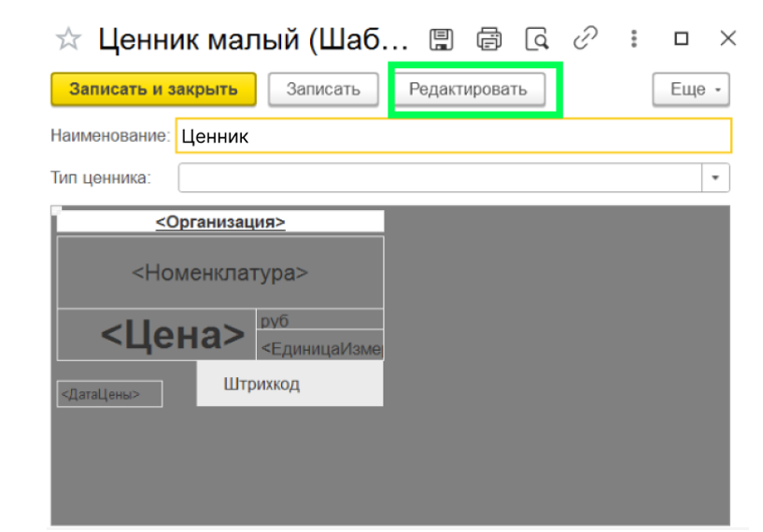Select the <Организация> cell in template
The height and width of the screenshot is (532, 763).
pos(220,222)
